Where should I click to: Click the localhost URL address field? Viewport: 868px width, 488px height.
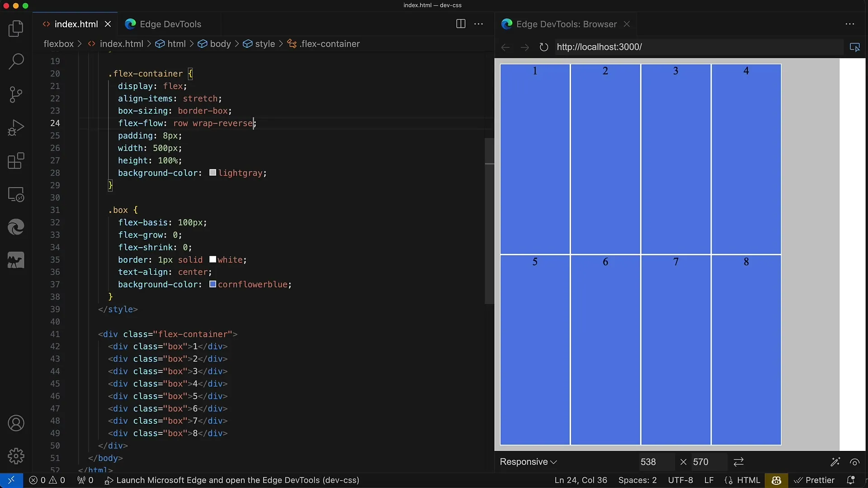pyautogui.click(x=698, y=47)
